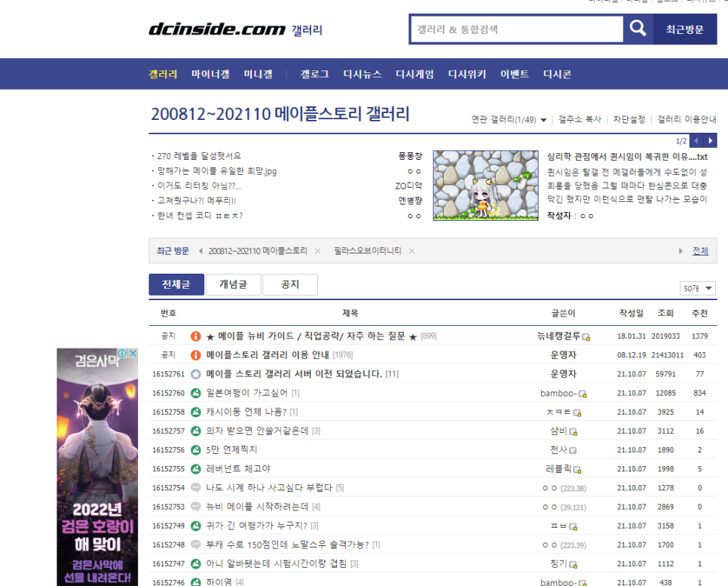
Task: Click 추천 column header
Action: click(699, 313)
